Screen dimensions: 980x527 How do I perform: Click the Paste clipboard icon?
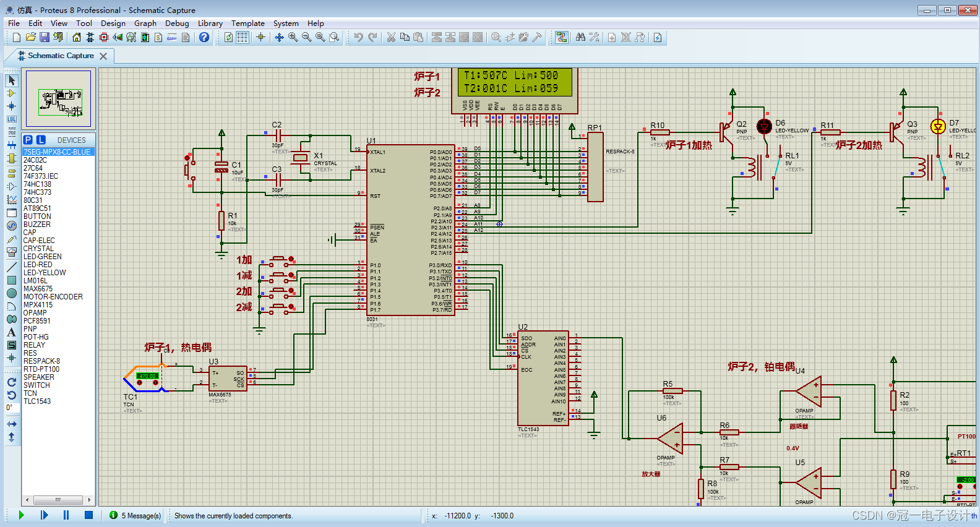pos(418,38)
